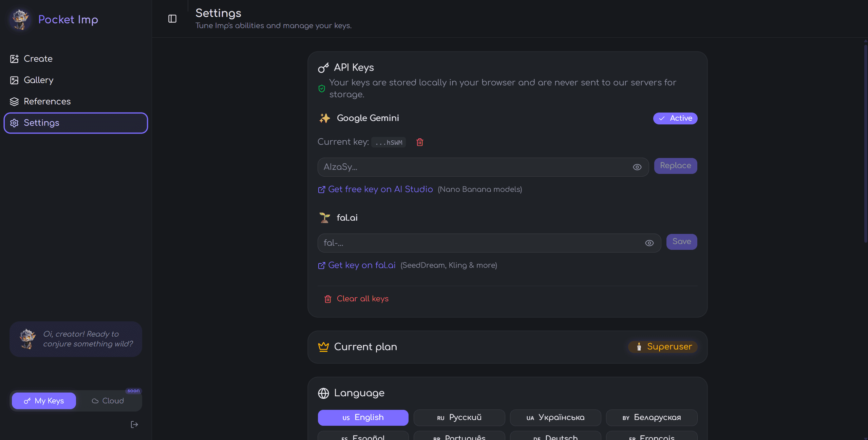The width and height of the screenshot is (868, 440).
Task: Click the masked key text ...hSWM
Action: click(389, 142)
